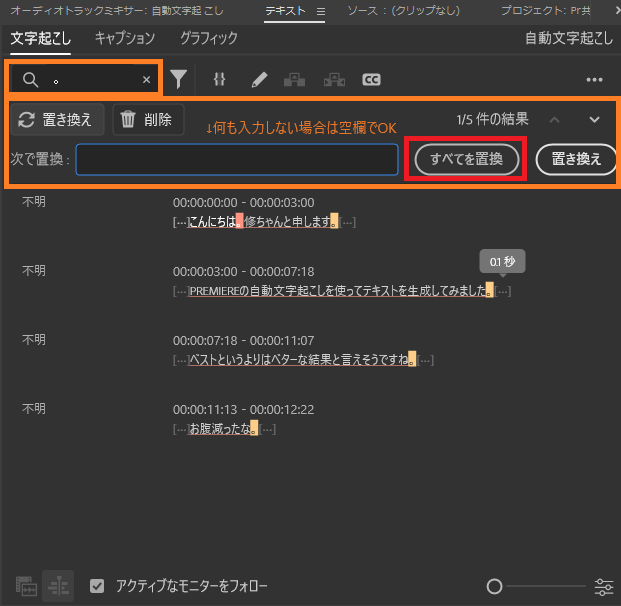Click the merge segments icon

pyautogui.click(x=294, y=80)
